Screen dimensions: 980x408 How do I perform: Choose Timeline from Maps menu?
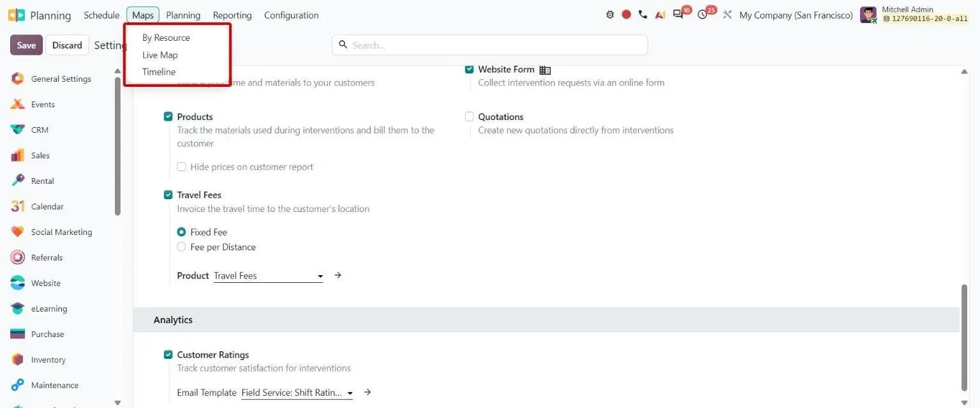coord(159,72)
